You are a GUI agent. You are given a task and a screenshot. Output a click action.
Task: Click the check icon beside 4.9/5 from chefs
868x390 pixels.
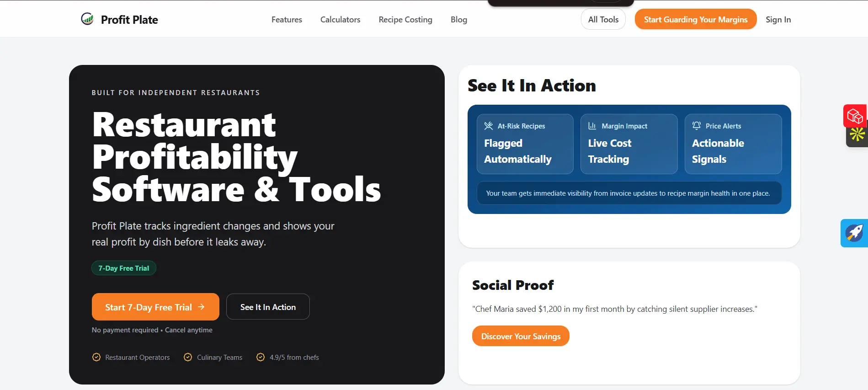pyautogui.click(x=261, y=357)
